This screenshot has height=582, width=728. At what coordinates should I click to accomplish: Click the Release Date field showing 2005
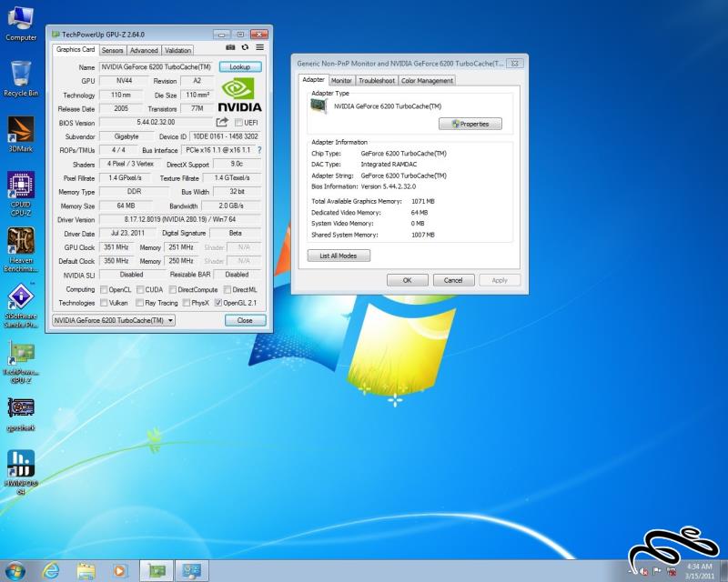(121, 108)
